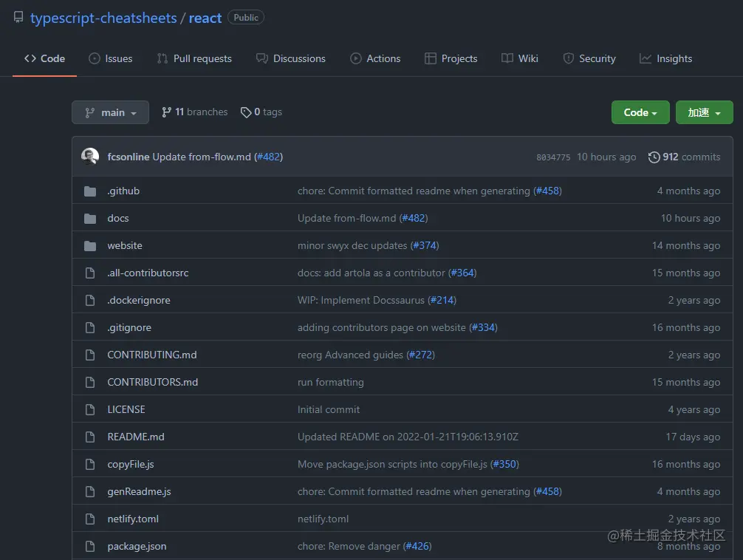Open the README.md file

(x=135, y=437)
